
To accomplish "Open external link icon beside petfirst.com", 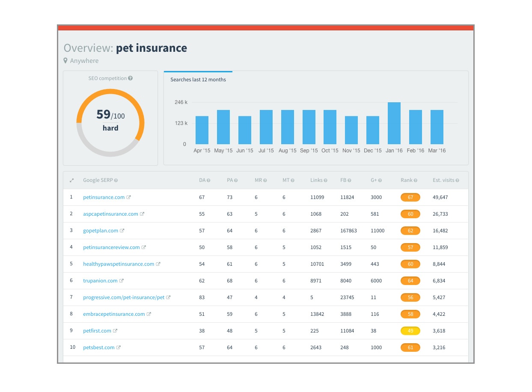I will pos(115,331).
